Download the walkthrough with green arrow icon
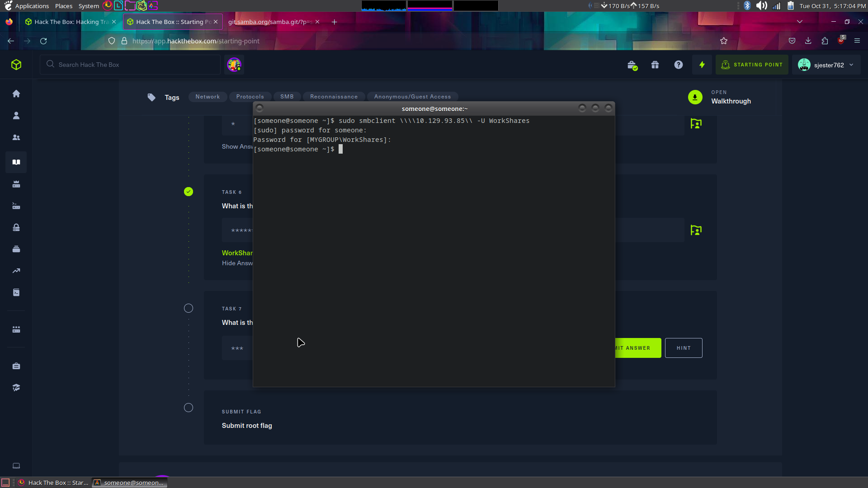The height and width of the screenshot is (488, 868). [x=695, y=97]
